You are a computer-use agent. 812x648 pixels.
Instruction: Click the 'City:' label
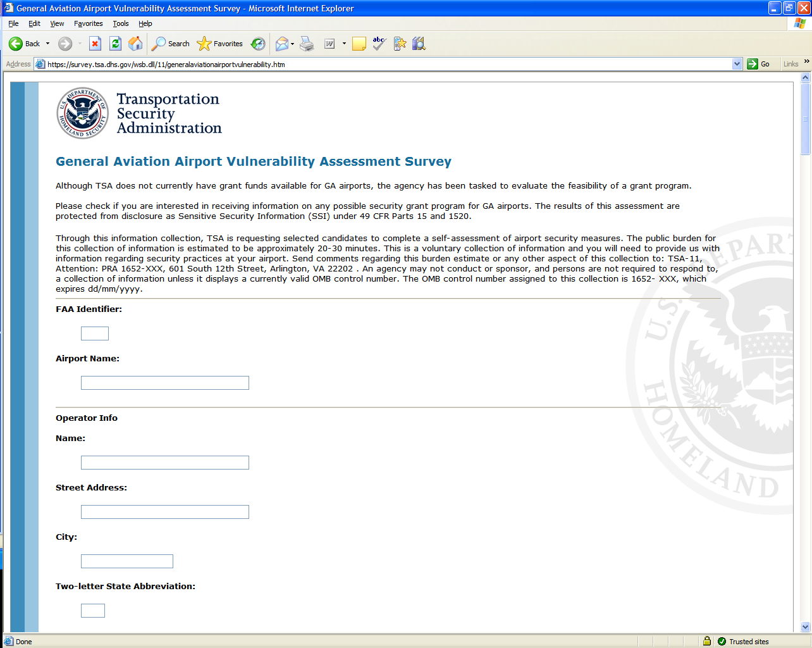(x=66, y=537)
